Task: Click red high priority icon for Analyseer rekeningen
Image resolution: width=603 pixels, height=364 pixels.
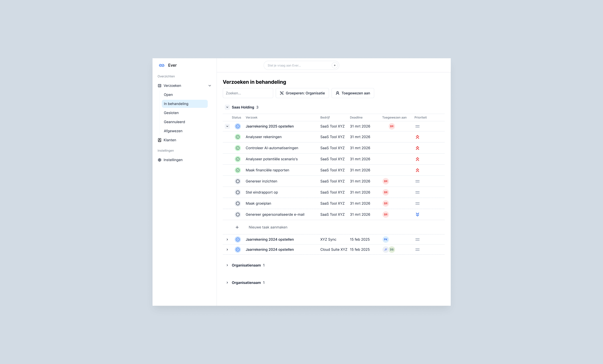Action: tap(417, 137)
